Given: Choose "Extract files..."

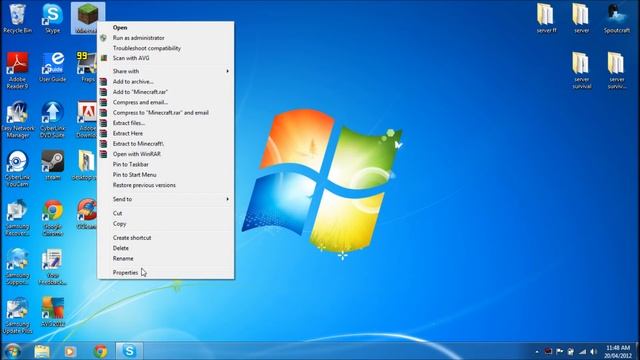Looking at the screenshot, I should click(166, 123).
